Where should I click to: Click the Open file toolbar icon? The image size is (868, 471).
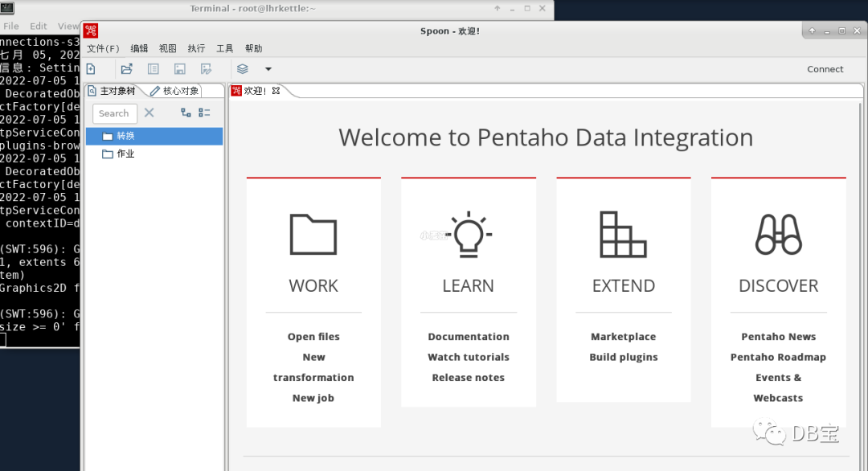[x=127, y=69]
